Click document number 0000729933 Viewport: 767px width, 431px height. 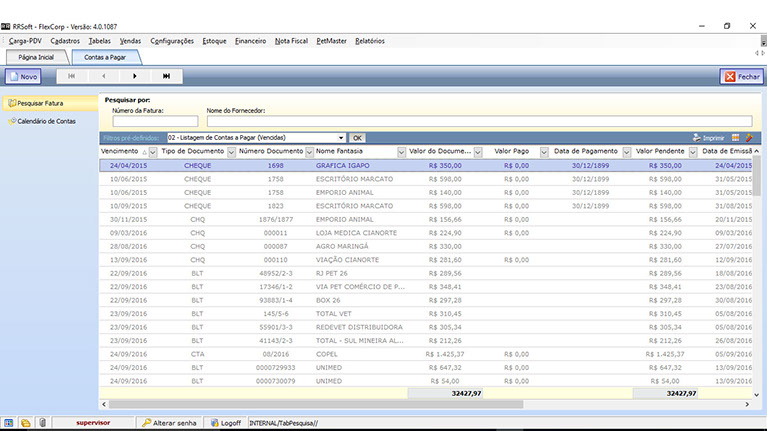tap(275, 367)
